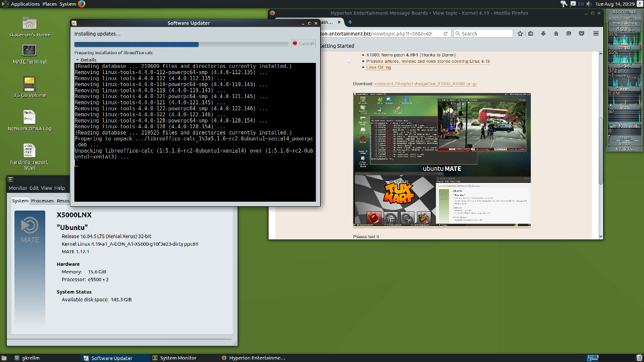Open Firefox downloads arrow icon

point(543,34)
